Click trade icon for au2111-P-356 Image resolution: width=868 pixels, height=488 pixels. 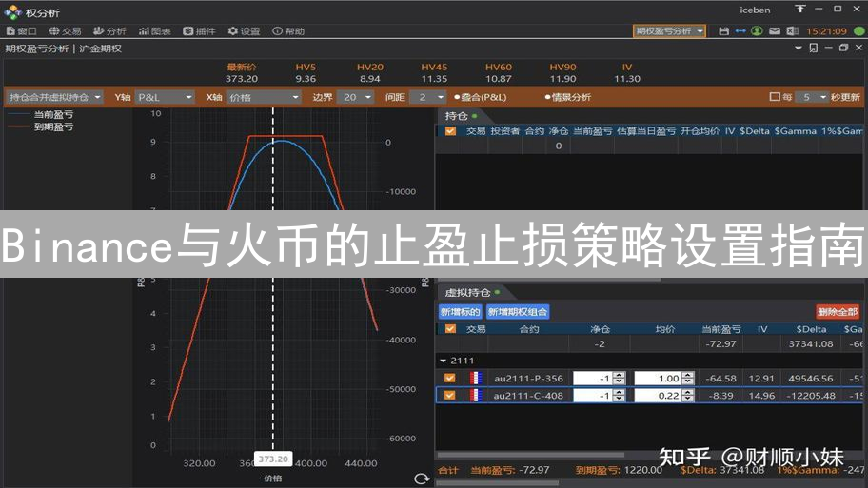476,379
